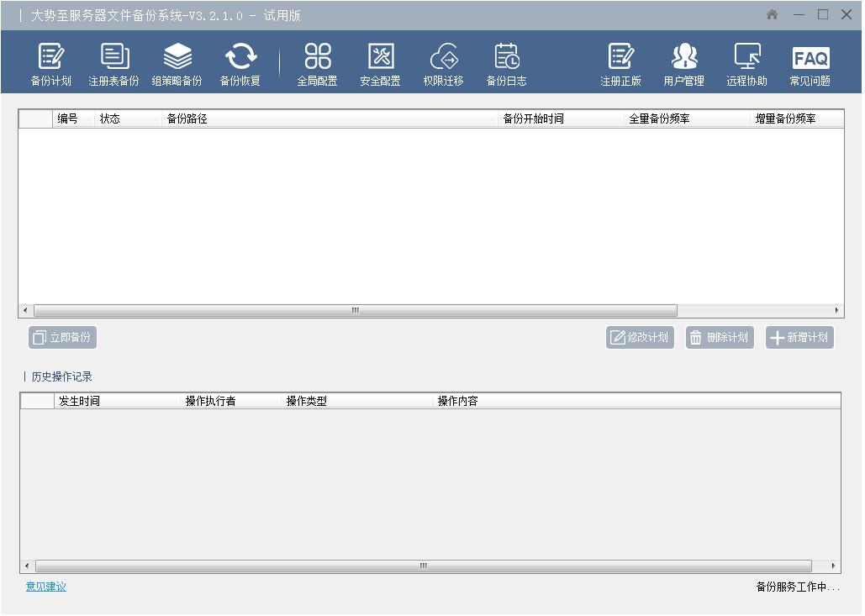Open 安全配置 security settings

tap(380, 65)
